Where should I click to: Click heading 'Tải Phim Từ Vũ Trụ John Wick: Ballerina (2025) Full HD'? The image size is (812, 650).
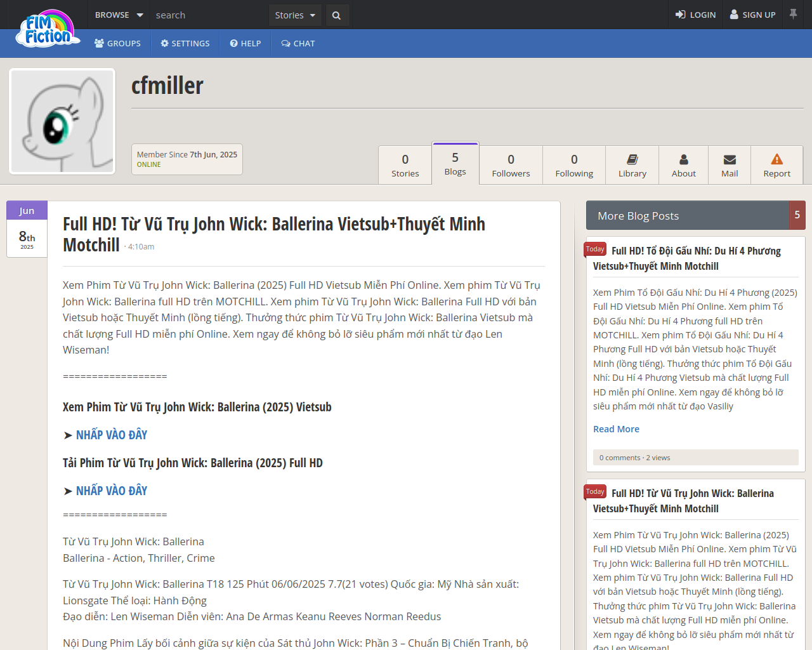[x=193, y=463]
